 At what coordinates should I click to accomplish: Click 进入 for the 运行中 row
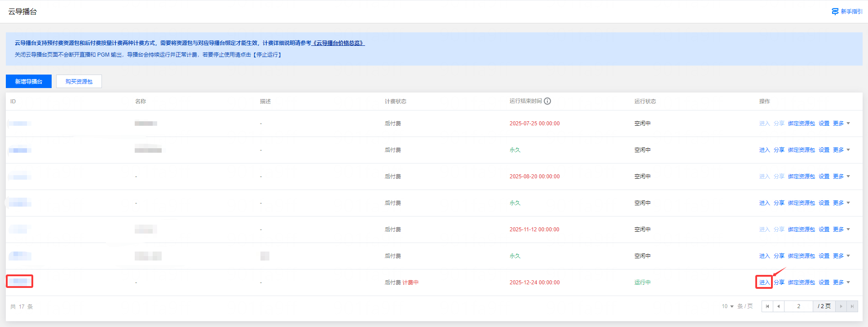coord(764,283)
